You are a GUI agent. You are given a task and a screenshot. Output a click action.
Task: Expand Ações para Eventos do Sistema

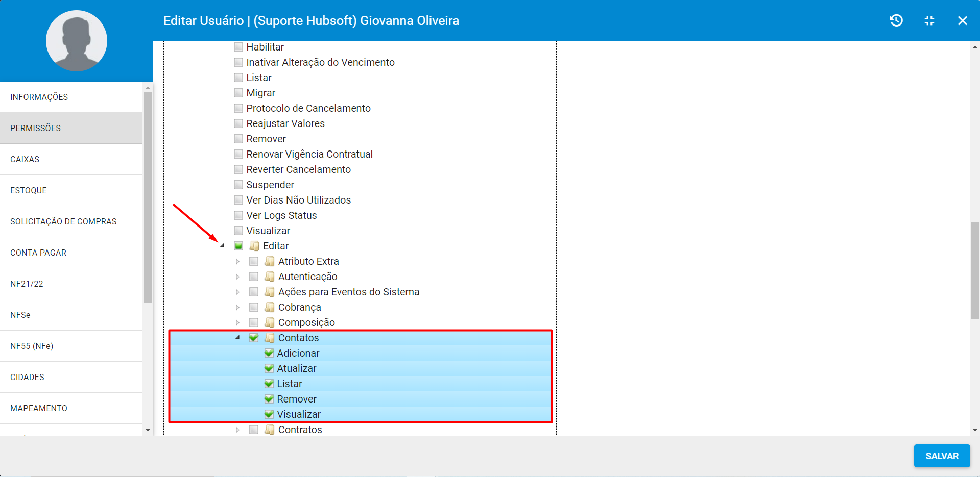pos(237,292)
